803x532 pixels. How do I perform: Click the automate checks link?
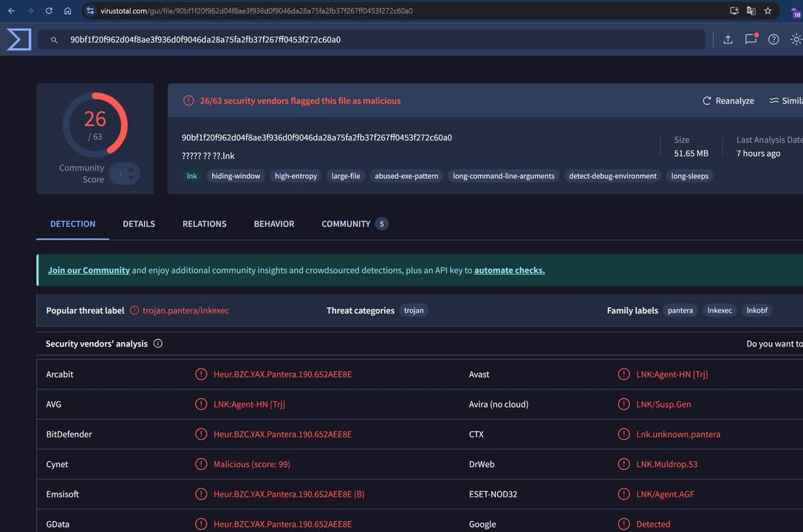tap(509, 270)
